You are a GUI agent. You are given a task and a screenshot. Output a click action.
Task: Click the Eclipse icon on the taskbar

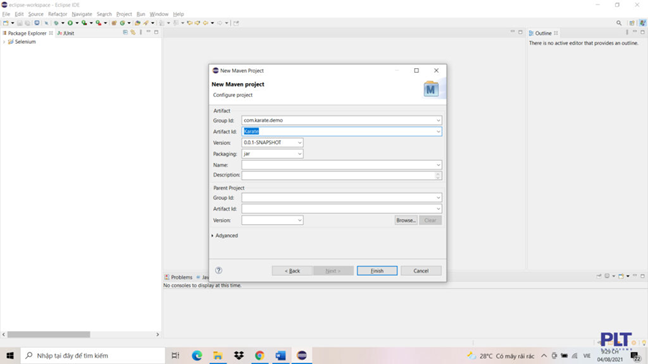pos(302,355)
